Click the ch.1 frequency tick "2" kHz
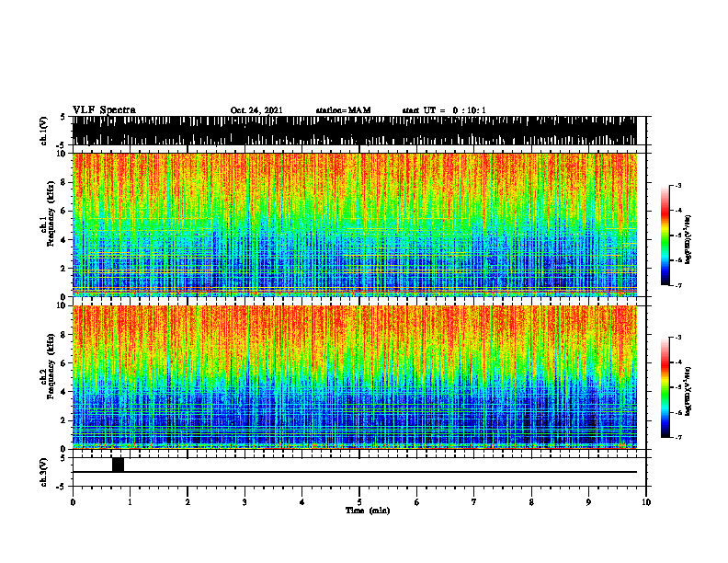Screen dimensions: 728x563 click(63, 269)
